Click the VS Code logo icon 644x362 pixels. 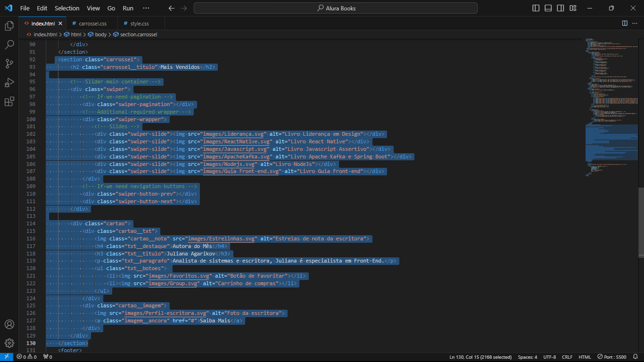[x=8, y=8]
